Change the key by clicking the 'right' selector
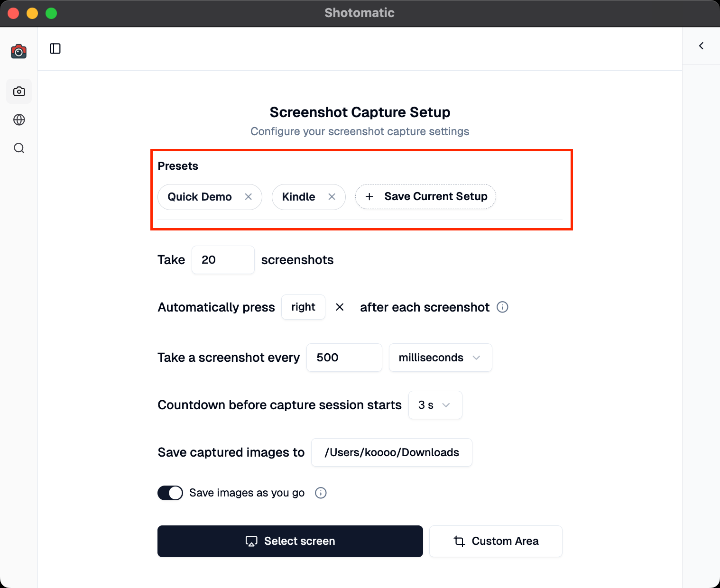 pos(303,307)
